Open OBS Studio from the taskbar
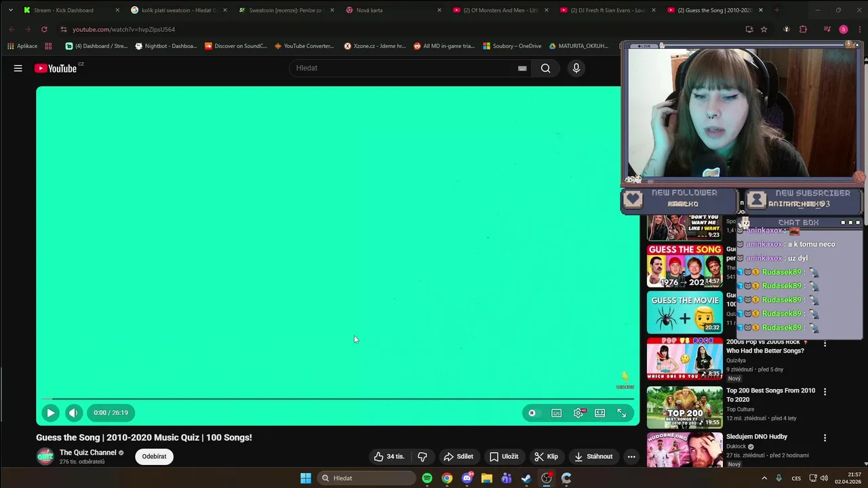 pos(547,479)
